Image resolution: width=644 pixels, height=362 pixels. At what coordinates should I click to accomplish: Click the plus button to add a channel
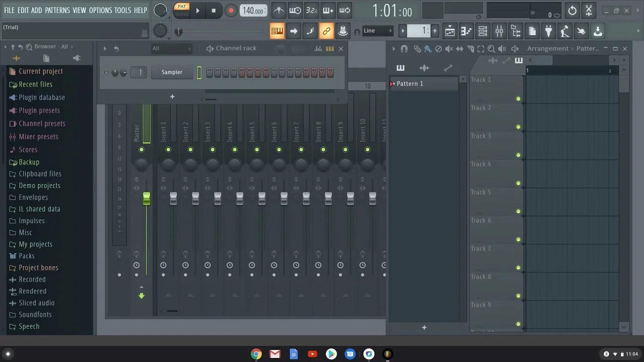pyautogui.click(x=172, y=96)
